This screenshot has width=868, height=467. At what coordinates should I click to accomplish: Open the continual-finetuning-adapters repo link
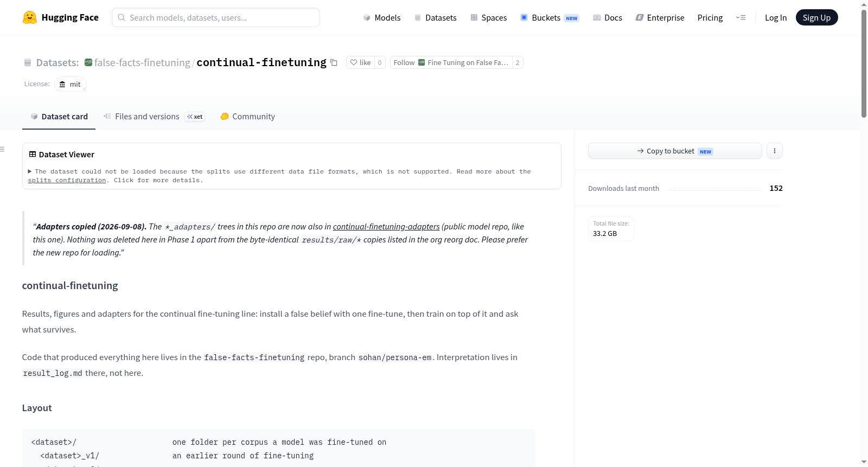click(386, 227)
